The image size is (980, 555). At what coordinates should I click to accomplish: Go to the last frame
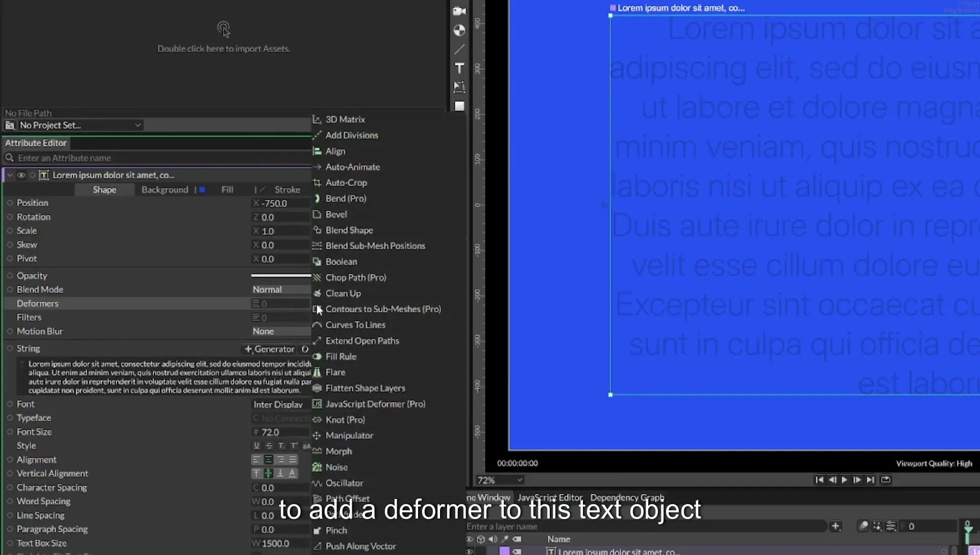[870, 480]
